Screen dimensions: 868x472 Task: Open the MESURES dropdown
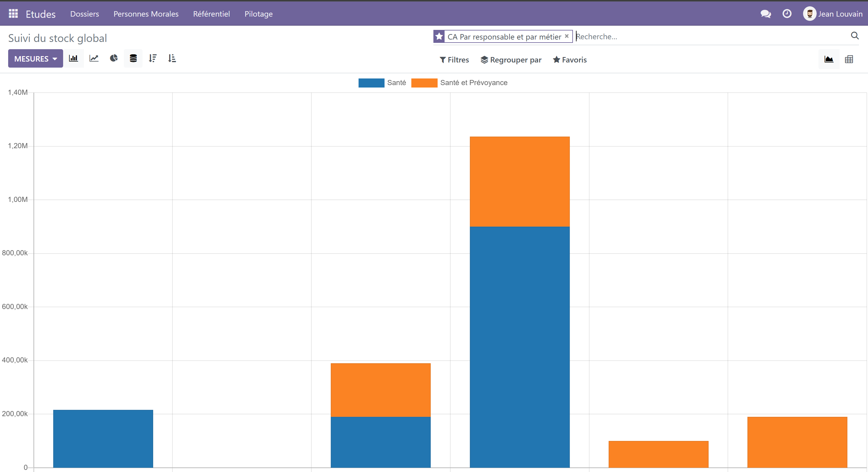click(x=36, y=59)
